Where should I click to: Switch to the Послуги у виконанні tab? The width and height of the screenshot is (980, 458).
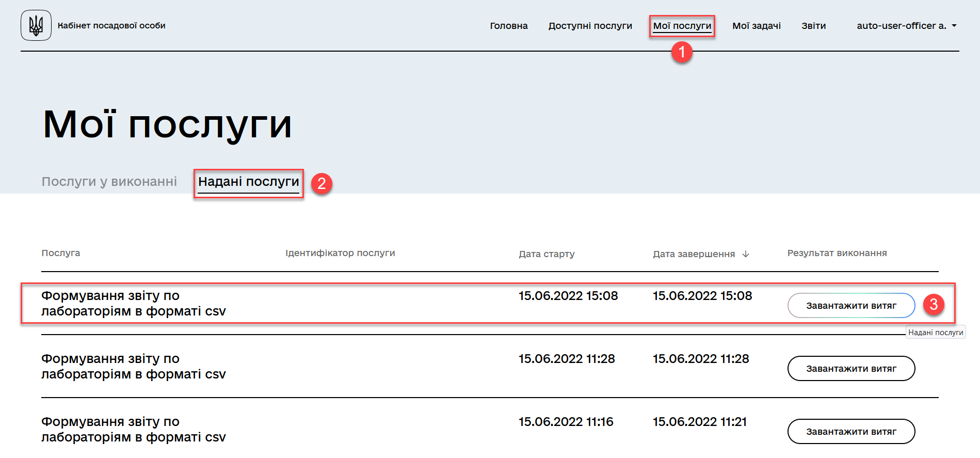coord(109,182)
